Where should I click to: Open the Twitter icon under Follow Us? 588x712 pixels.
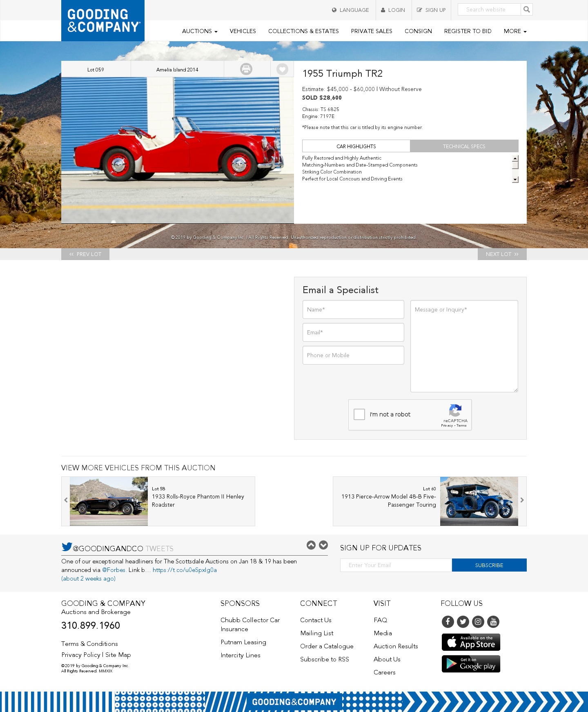pyautogui.click(x=463, y=622)
